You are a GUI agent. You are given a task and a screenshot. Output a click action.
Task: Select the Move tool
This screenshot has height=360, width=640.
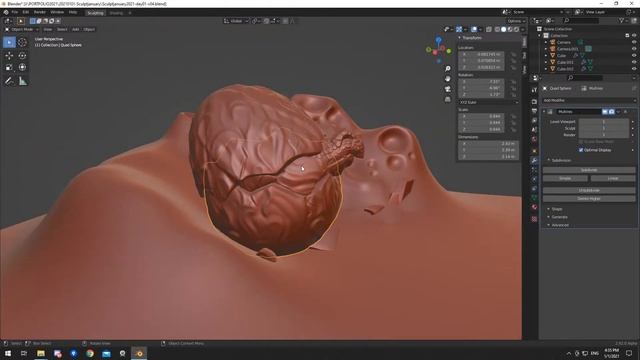(x=9, y=56)
